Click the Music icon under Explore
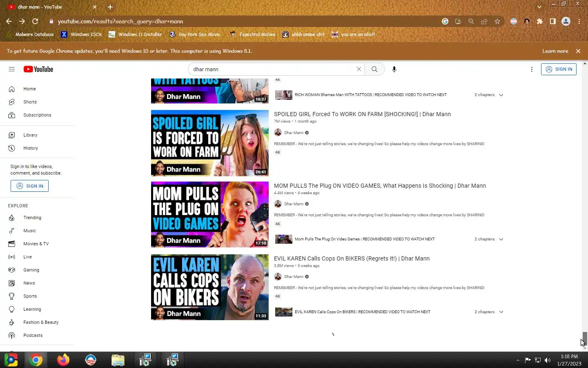588x368 pixels. [12, 231]
